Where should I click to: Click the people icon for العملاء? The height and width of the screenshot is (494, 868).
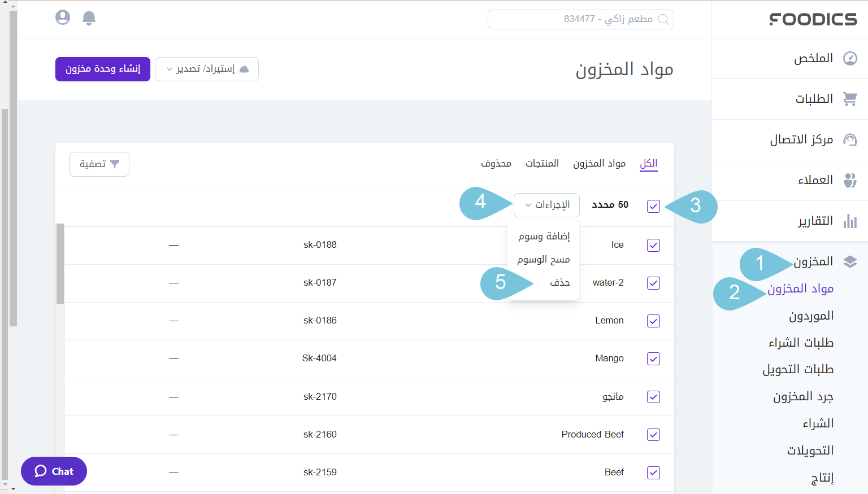850,181
